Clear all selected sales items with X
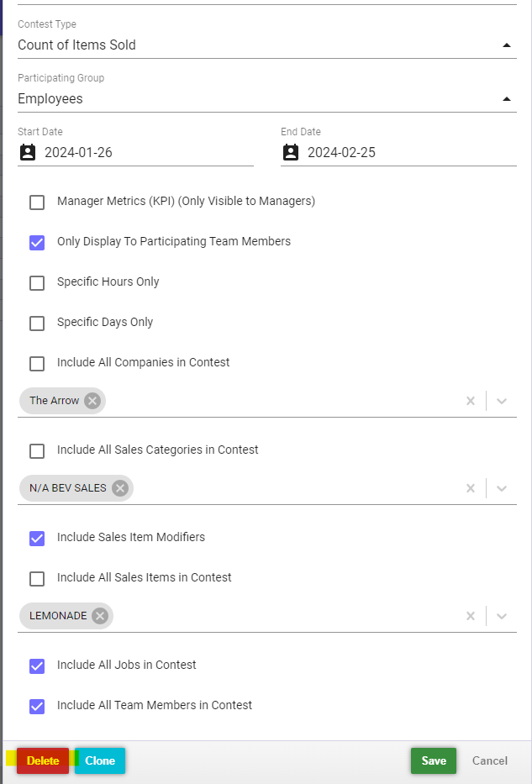532x784 pixels. [x=471, y=615]
